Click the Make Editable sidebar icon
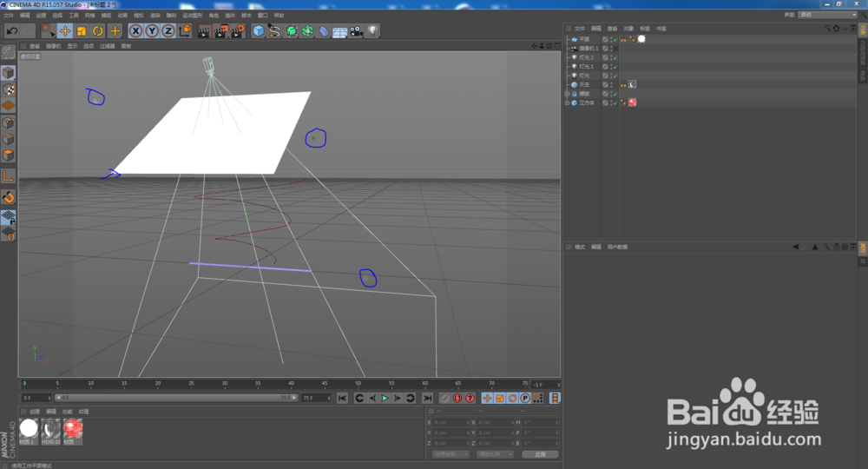Image resolution: width=868 pixels, height=469 pixels. tap(9, 53)
